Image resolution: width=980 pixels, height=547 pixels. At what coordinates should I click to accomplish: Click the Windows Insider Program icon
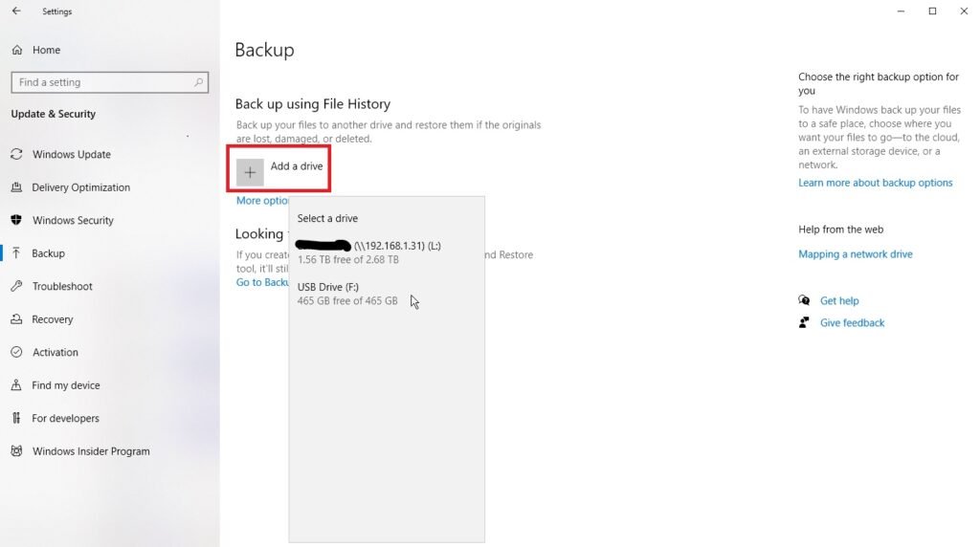click(17, 450)
